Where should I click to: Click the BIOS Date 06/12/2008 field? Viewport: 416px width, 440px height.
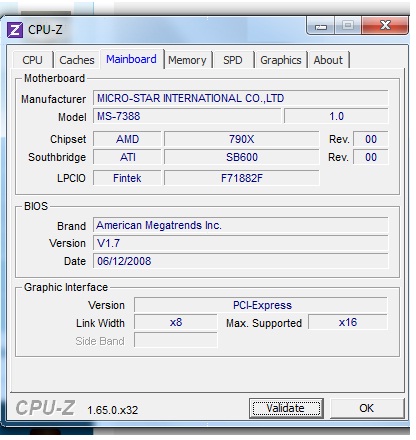240,261
